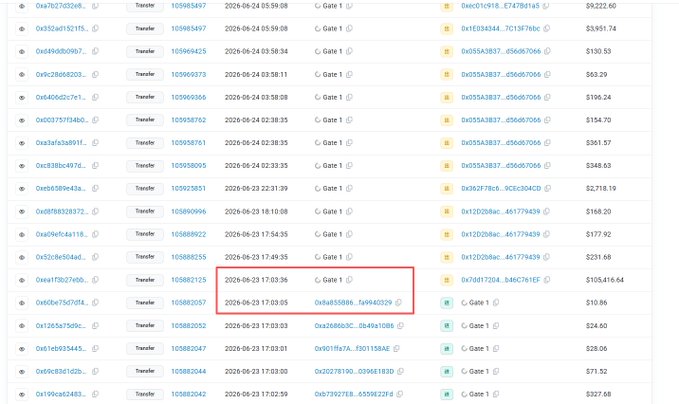Copy transaction hash 0xa3afa3a891f via its copy icon

pyautogui.click(x=95, y=142)
